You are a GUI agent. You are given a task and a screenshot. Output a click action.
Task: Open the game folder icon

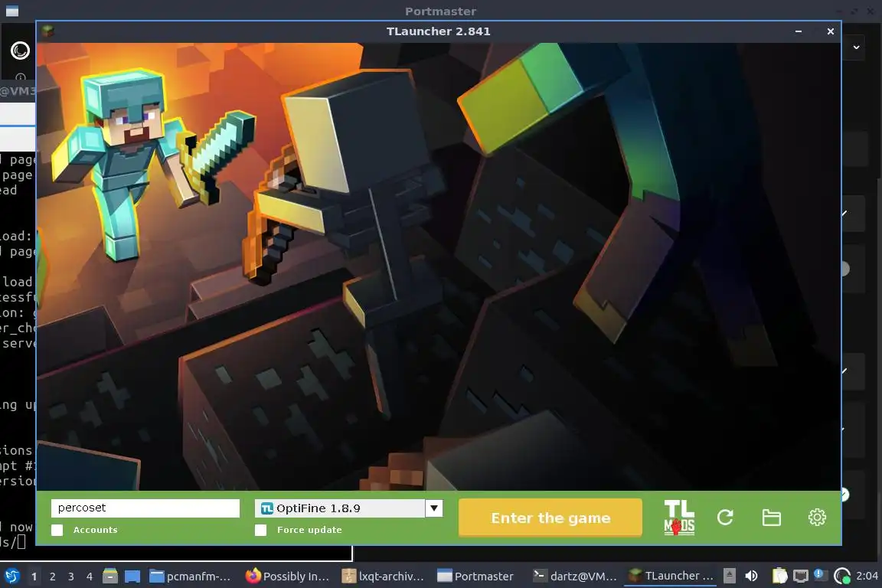(771, 517)
